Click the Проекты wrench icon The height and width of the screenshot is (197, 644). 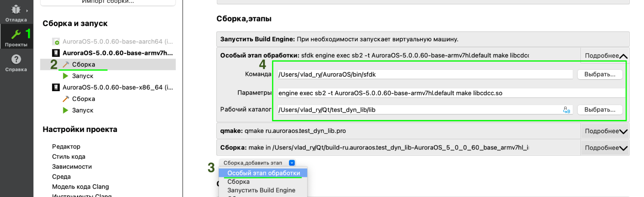[x=16, y=34]
